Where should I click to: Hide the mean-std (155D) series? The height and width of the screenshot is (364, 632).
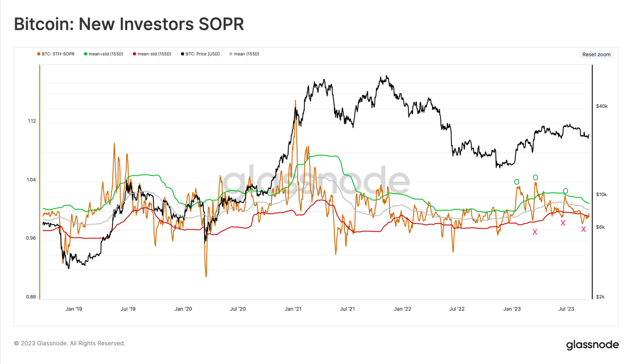[x=152, y=54]
